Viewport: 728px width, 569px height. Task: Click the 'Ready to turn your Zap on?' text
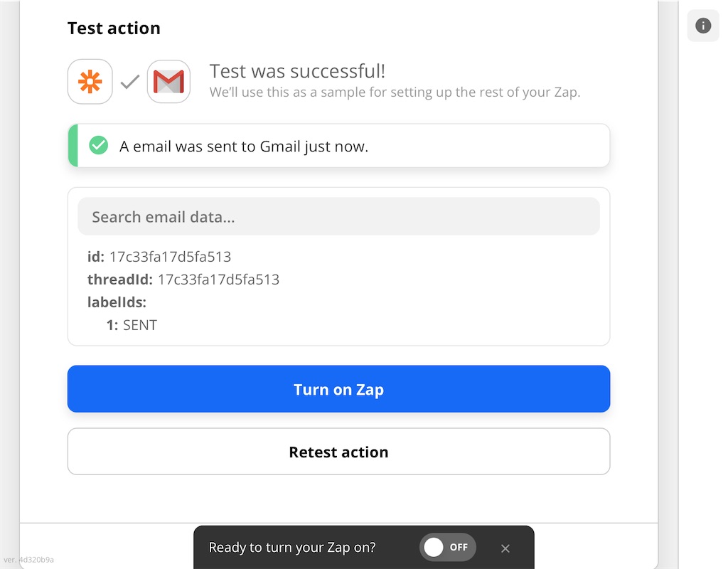pyautogui.click(x=291, y=548)
